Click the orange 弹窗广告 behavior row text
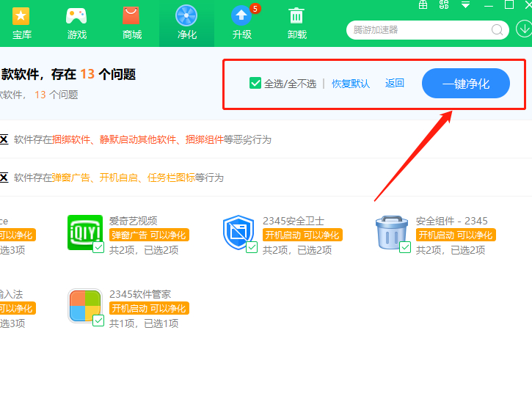Viewport: 532px width, 399px height. click(x=119, y=177)
